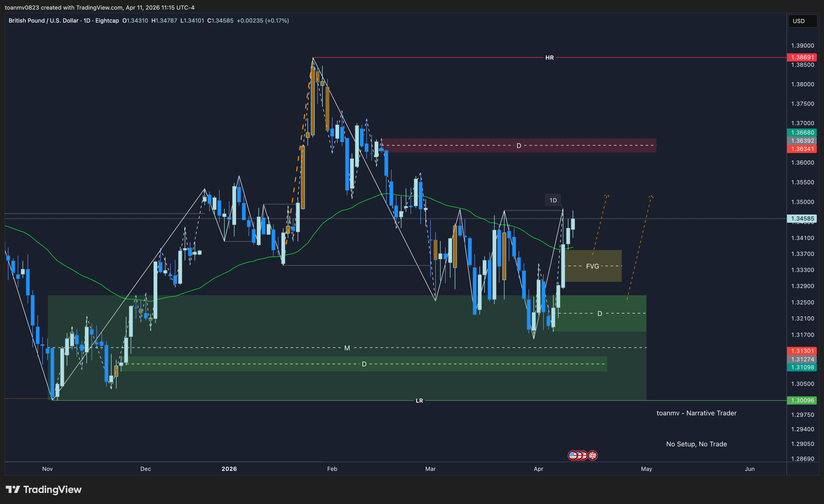This screenshot has height=504, width=824.
Task: Click the +0.00235 (+0.17%) change value
Action: click(263, 21)
